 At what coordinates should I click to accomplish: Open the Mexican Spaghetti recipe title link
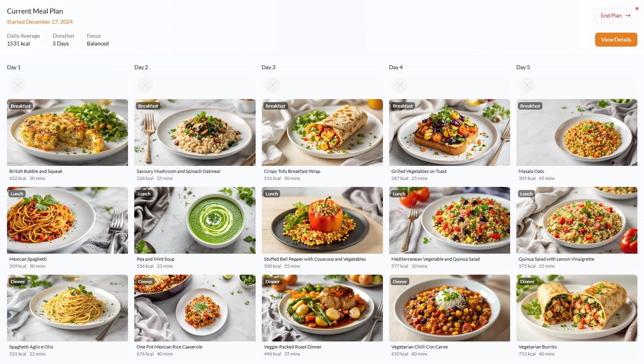pyautogui.click(x=28, y=259)
